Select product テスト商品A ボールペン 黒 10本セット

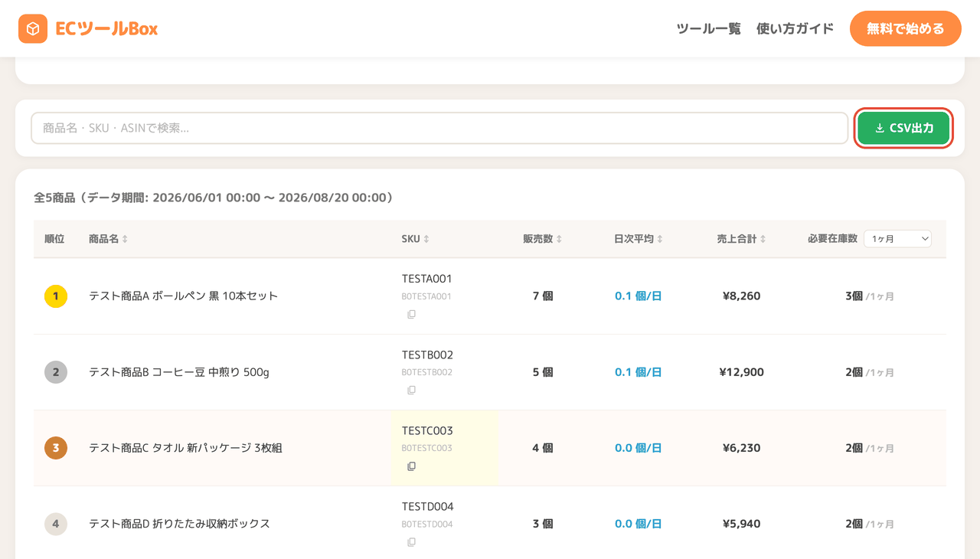click(184, 296)
